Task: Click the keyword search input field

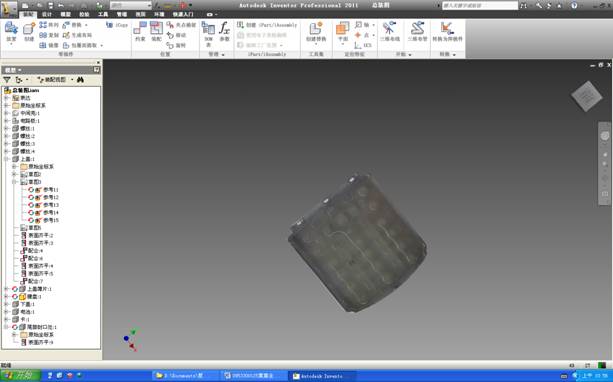Action: tap(480, 5)
